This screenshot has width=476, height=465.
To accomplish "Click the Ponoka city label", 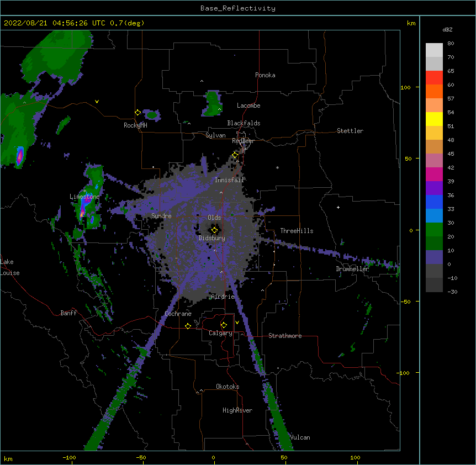I will coord(265,75).
